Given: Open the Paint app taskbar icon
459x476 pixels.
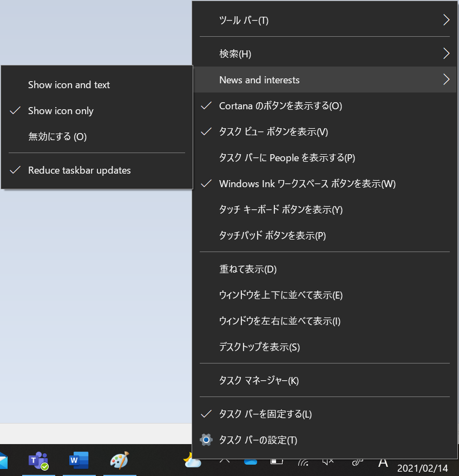Looking at the screenshot, I should pyautogui.click(x=120, y=460).
